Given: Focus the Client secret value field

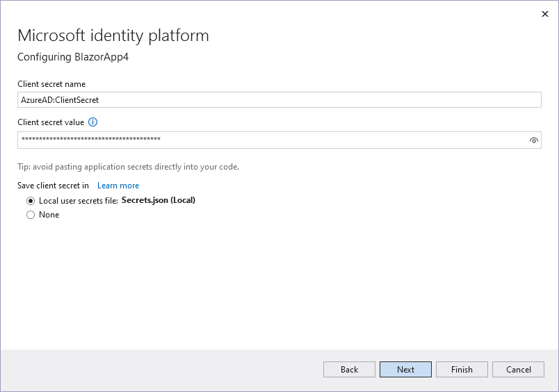Looking at the screenshot, I should (x=279, y=140).
